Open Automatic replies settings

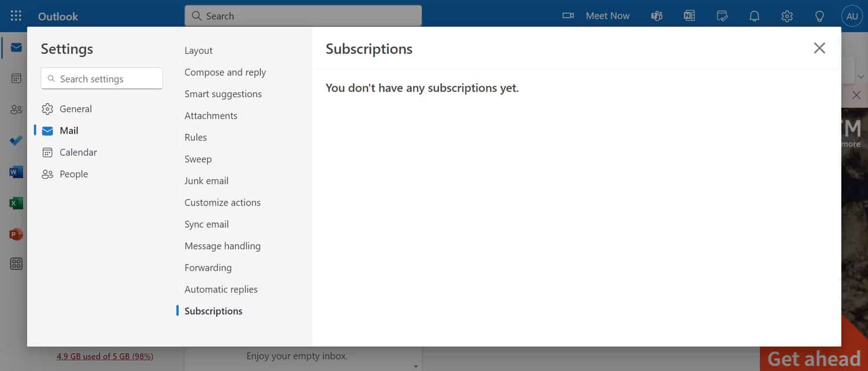click(x=221, y=289)
